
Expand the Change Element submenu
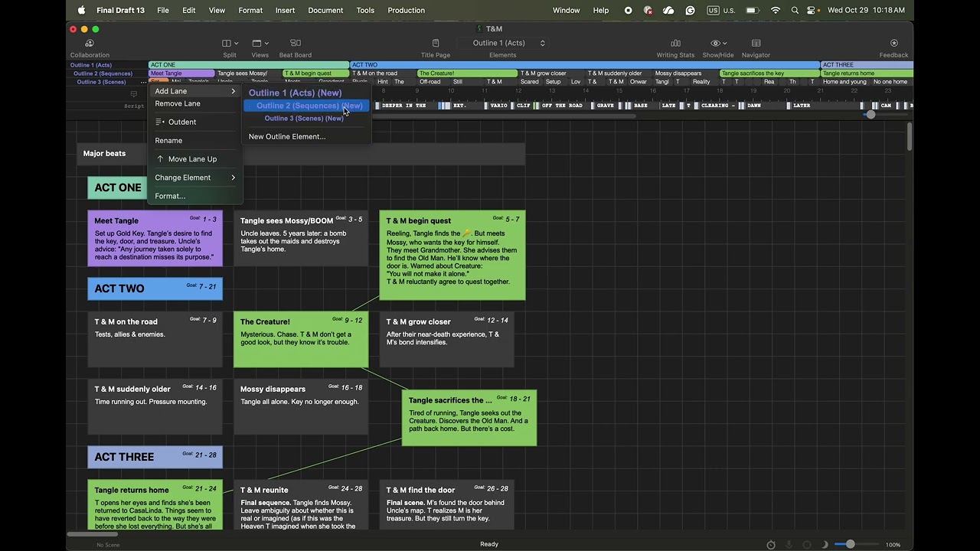194,178
